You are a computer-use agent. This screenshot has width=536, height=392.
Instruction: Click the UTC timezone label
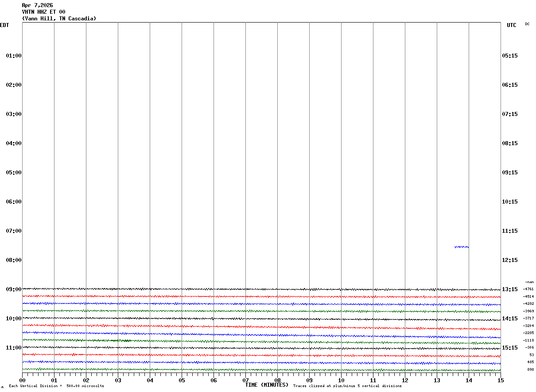[512, 25]
